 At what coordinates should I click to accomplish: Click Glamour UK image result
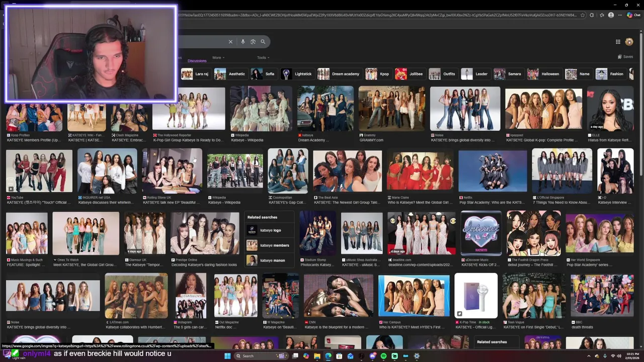(x=145, y=233)
